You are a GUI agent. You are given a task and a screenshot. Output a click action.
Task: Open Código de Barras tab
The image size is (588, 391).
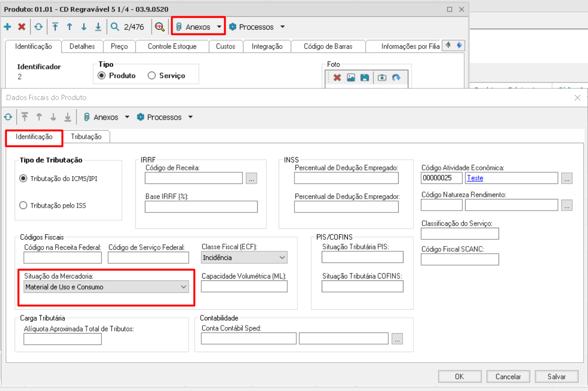pos(328,46)
